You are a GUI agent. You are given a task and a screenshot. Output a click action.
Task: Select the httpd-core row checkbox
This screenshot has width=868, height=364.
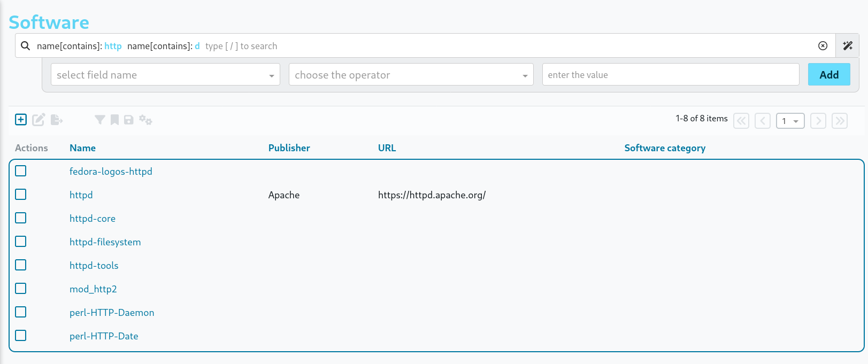click(x=21, y=218)
